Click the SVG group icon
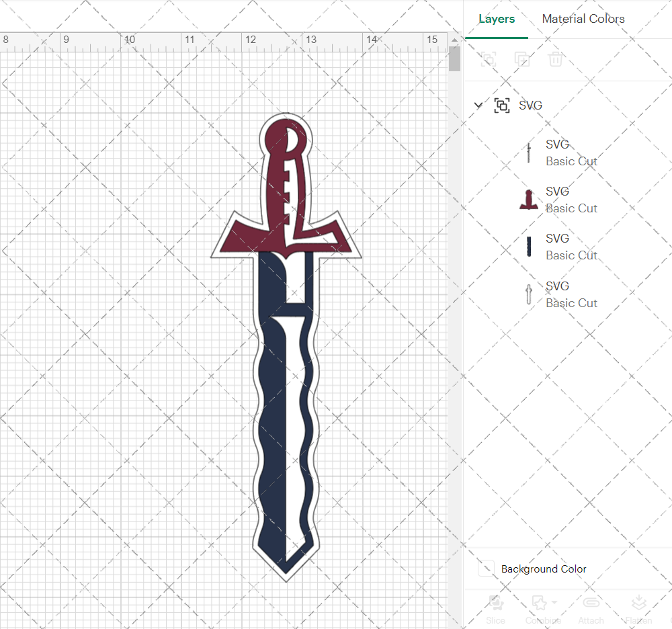The height and width of the screenshot is (629, 672). pyautogui.click(x=502, y=106)
